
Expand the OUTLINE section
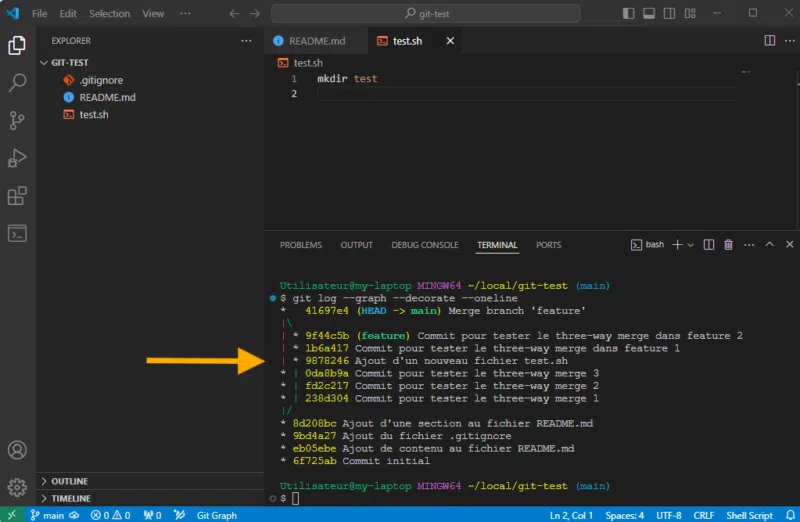[69, 481]
